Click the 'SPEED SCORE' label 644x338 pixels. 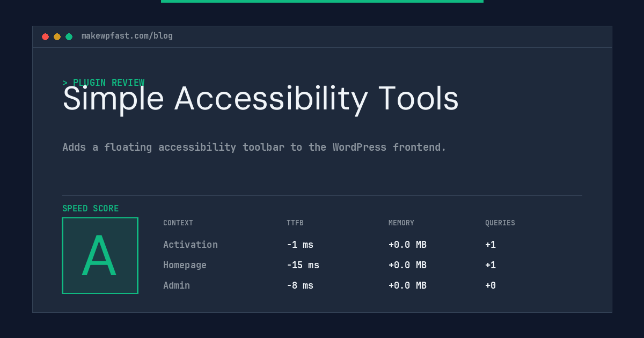point(91,209)
